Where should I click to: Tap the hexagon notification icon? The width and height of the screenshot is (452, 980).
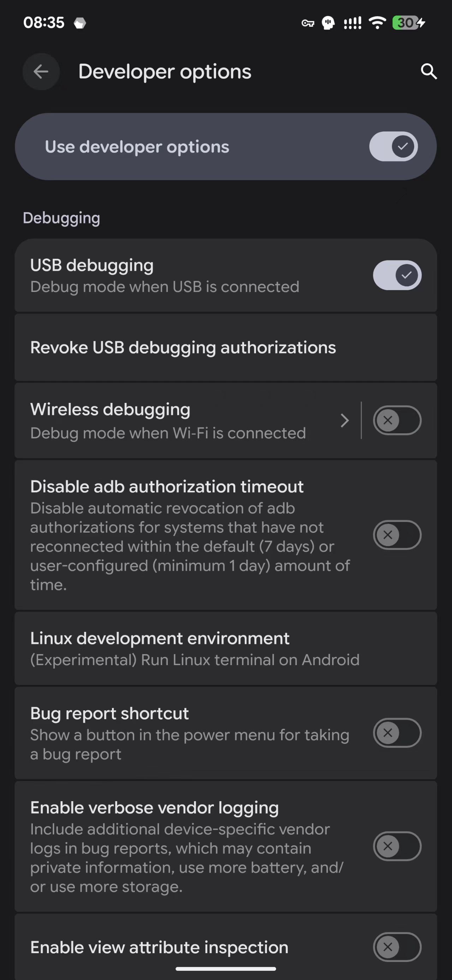(x=80, y=24)
